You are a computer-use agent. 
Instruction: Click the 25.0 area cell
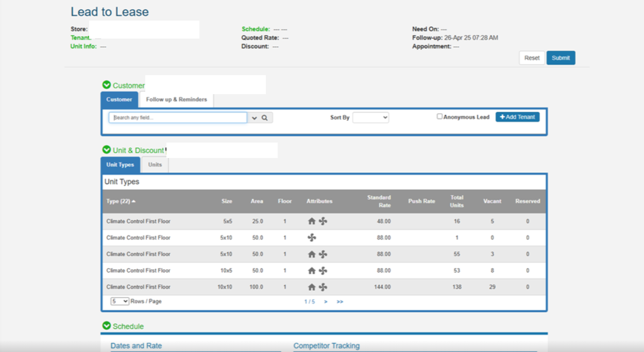(x=258, y=221)
